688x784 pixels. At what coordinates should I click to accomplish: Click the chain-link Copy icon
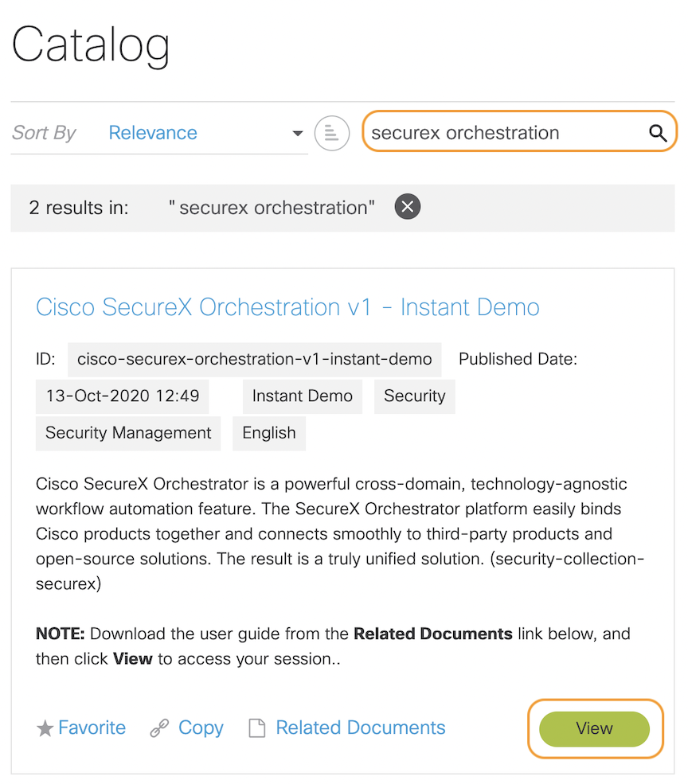point(159,727)
